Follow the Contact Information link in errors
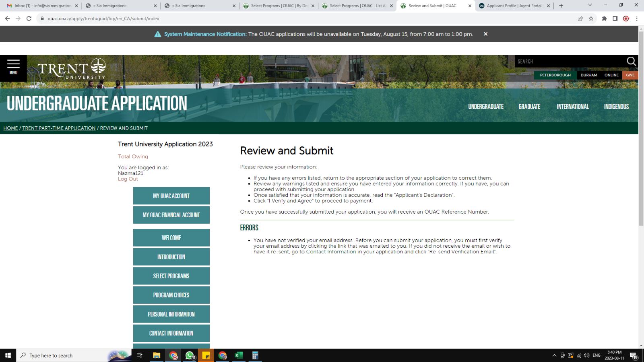This screenshot has width=644, height=362. [x=331, y=252]
